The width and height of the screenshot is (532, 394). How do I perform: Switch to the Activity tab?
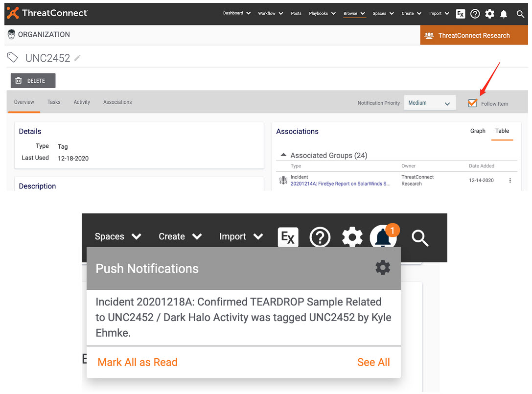(82, 102)
